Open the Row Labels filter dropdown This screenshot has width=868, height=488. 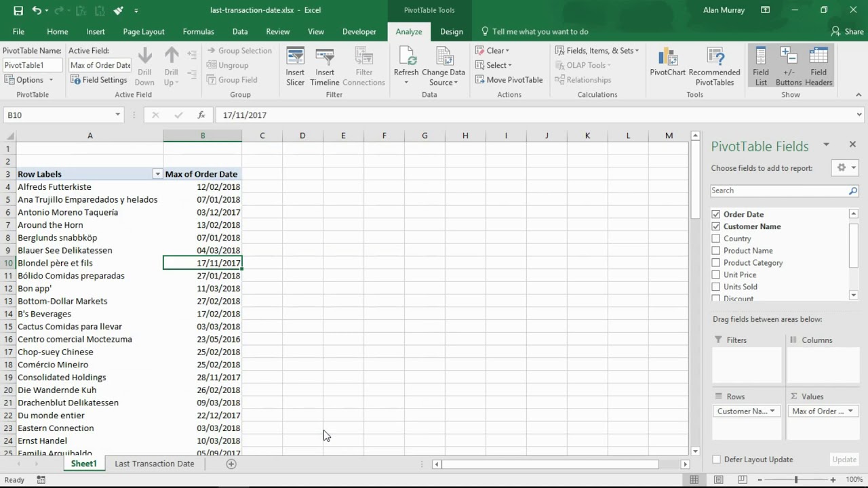click(157, 174)
